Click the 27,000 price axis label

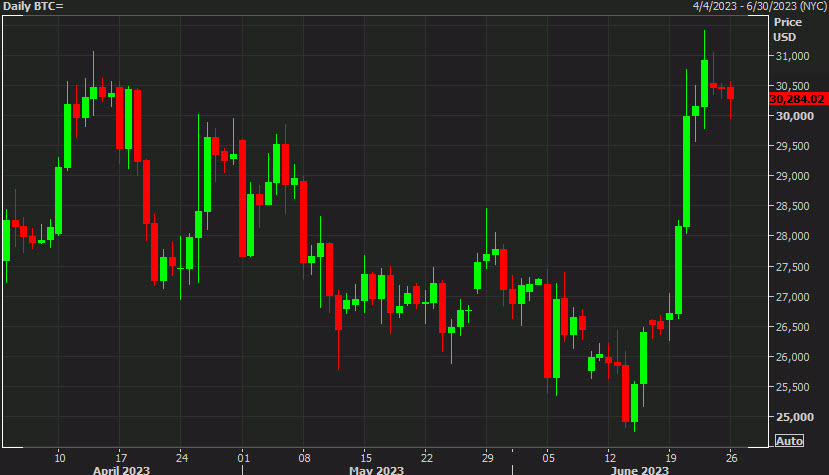point(792,297)
